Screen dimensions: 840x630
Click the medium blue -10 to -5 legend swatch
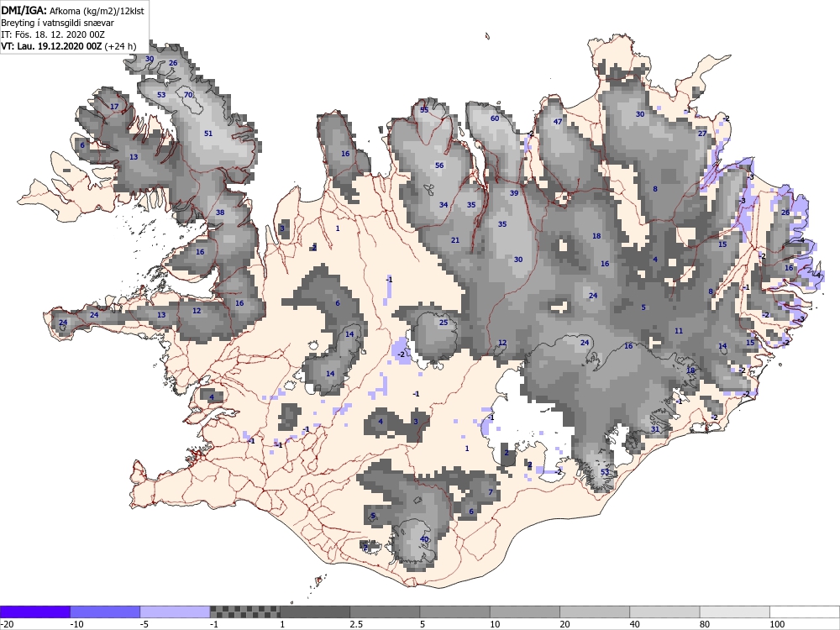click(x=105, y=612)
